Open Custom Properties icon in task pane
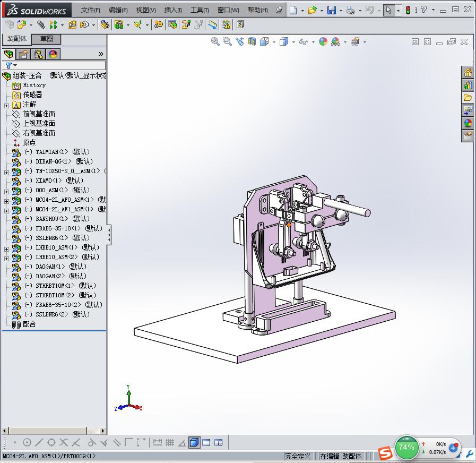The image size is (476, 463). coord(468,135)
